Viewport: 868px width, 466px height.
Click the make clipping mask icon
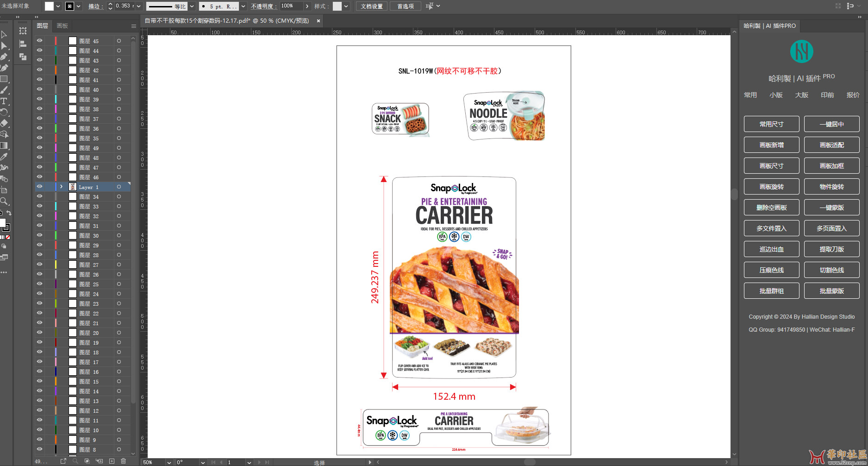pos(87,461)
